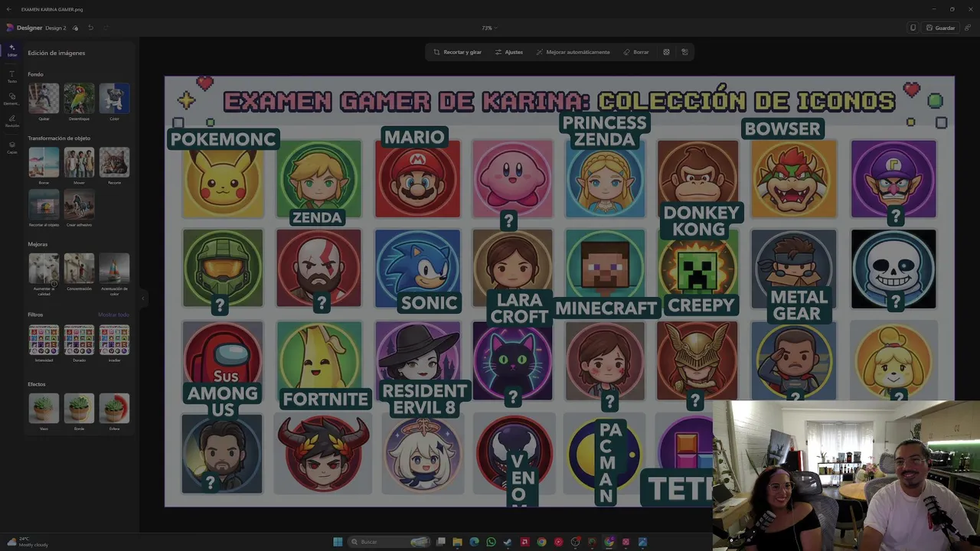The image size is (980, 551).
Task: Click Task View on the taskbar
Action: pyautogui.click(x=440, y=542)
